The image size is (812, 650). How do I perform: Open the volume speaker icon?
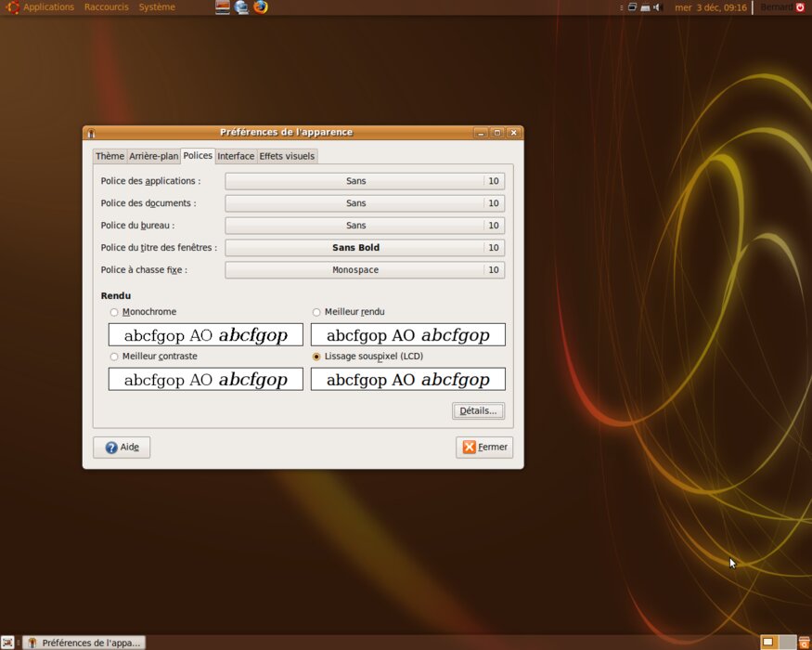[x=657, y=7]
